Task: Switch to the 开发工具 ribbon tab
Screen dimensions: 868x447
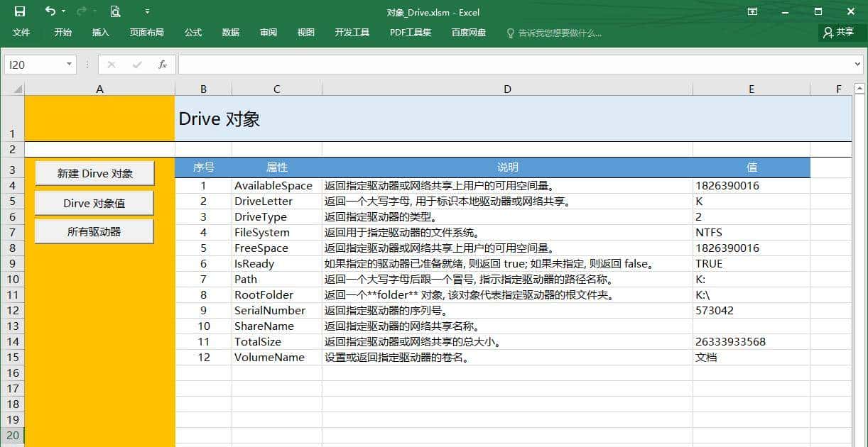Action: tap(352, 32)
